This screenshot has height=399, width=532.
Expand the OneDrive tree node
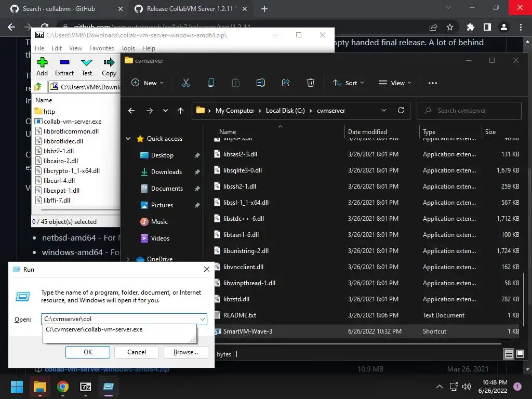click(x=128, y=259)
